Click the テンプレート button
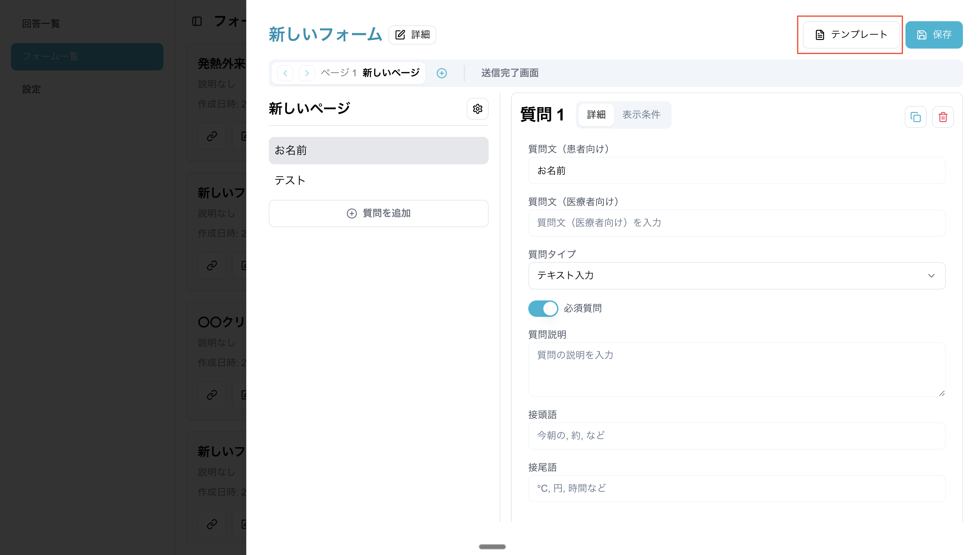 (851, 35)
